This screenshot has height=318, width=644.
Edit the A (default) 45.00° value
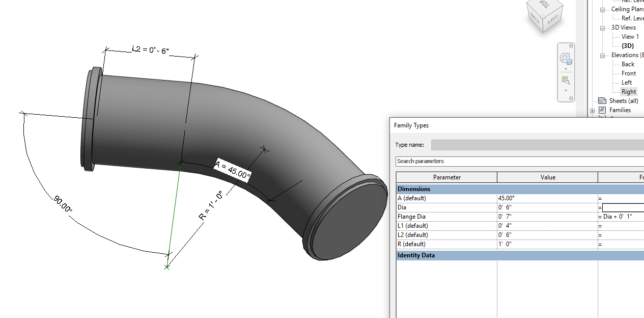coord(547,198)
